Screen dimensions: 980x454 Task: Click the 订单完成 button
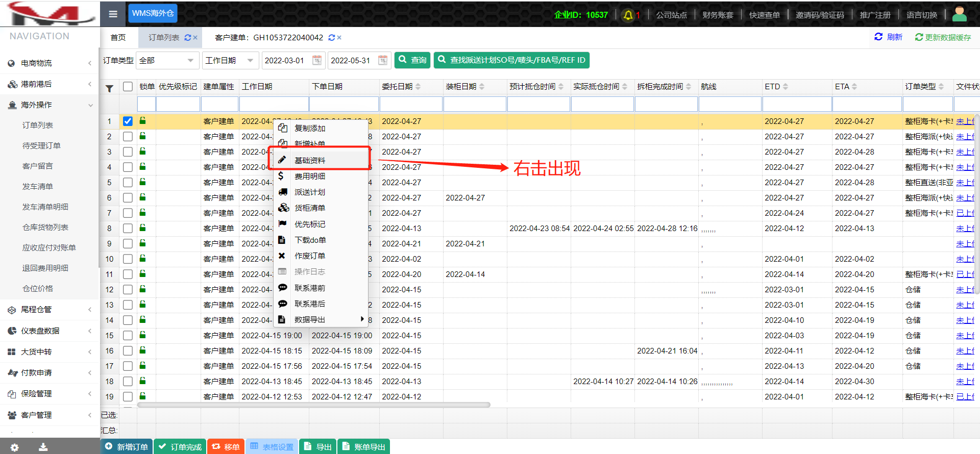(180, 447)
